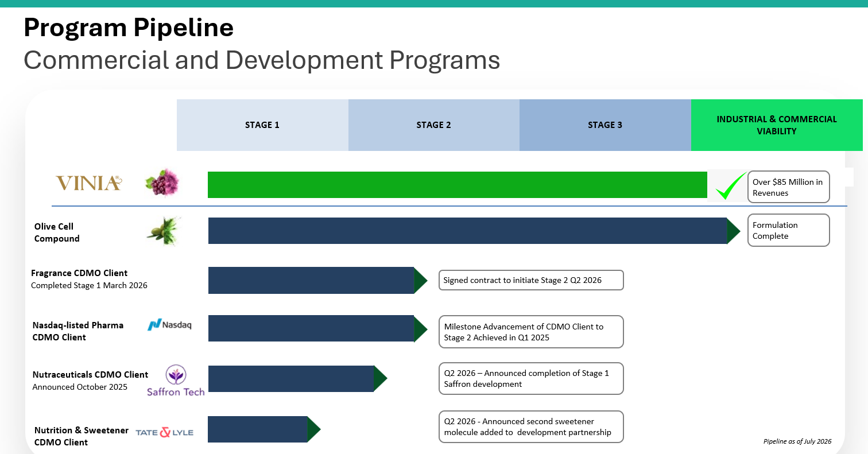Click the arrowhead ending the Nutraceuticals bar

(x=380, y=379)
